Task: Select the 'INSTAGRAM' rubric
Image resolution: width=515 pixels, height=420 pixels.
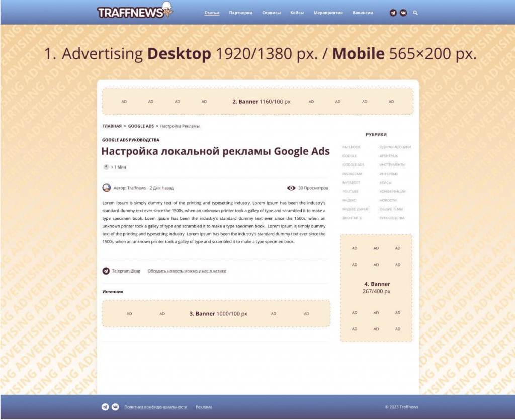Action: pos(352,174)
